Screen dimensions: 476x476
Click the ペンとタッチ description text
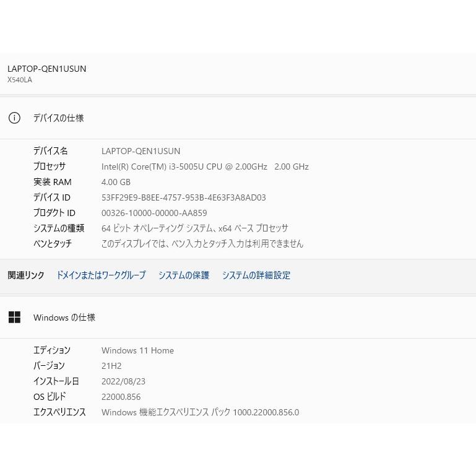[202, 244]
